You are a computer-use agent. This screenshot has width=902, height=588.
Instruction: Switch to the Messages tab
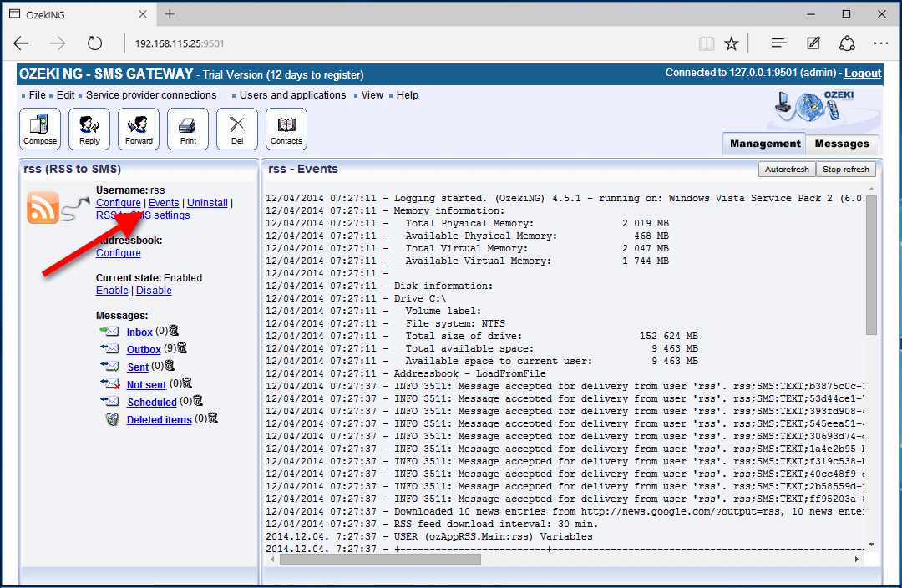[x=842, y=144]
